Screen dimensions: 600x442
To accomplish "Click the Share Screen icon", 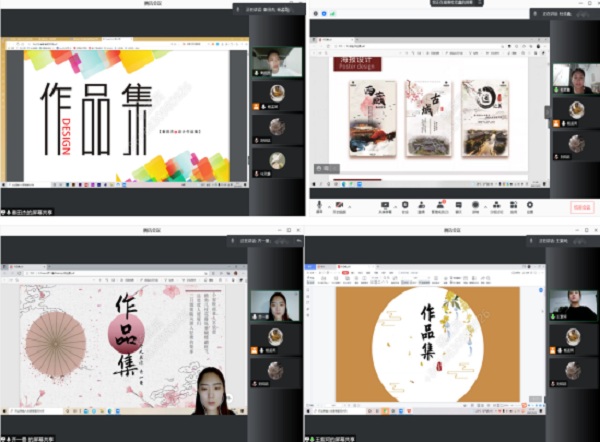I will click(385, 207).
